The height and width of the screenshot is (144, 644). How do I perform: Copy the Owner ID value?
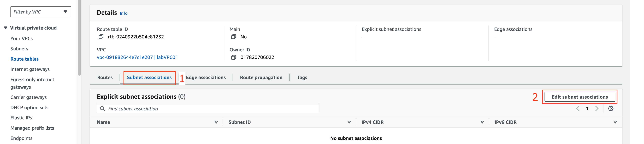[233, 57]
